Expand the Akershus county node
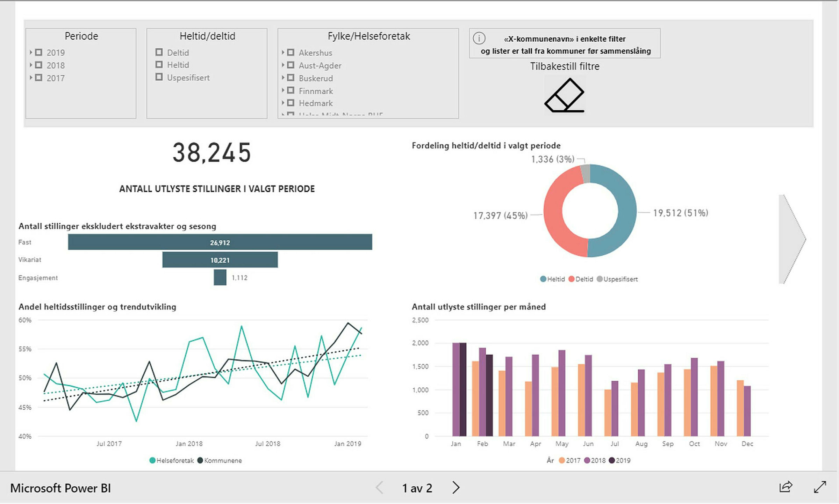839x504 pixels. pyautogui.click(x=283, y=52)
